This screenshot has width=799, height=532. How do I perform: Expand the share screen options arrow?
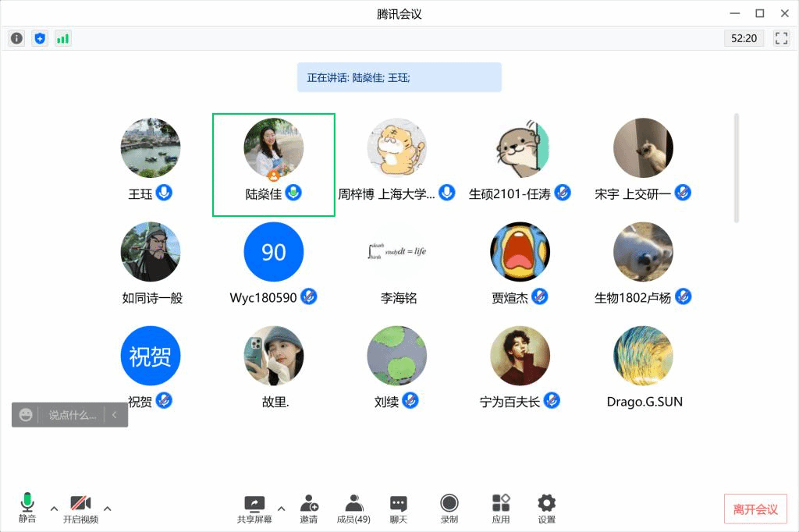coord(281,509)
